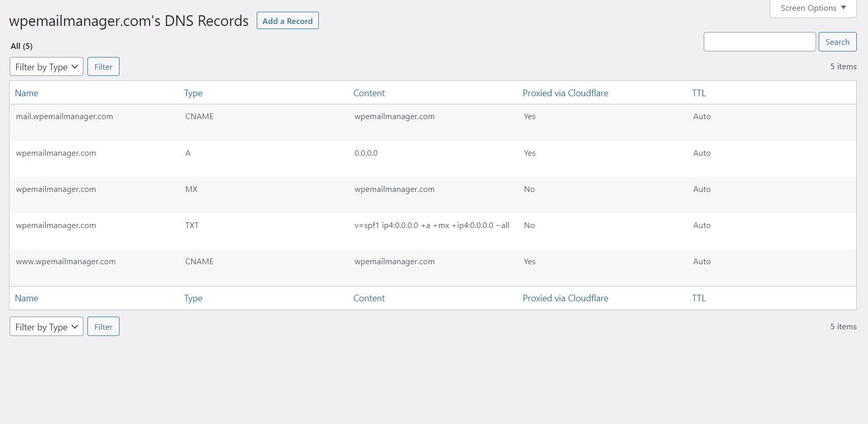Sort by Content in the table header
The width and height of the screenshot is (868, 424).
click(x=369, y=93)
